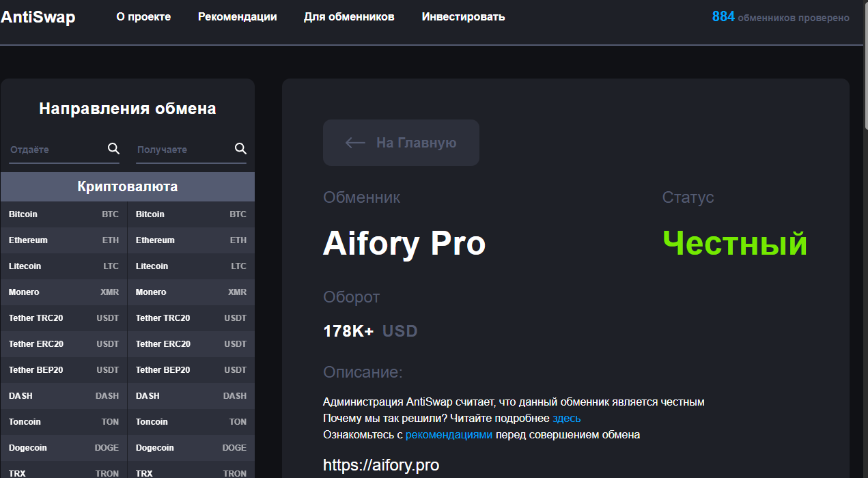
Task: Click the search magnifier in Отдаёте field
Action: point(113,149)
